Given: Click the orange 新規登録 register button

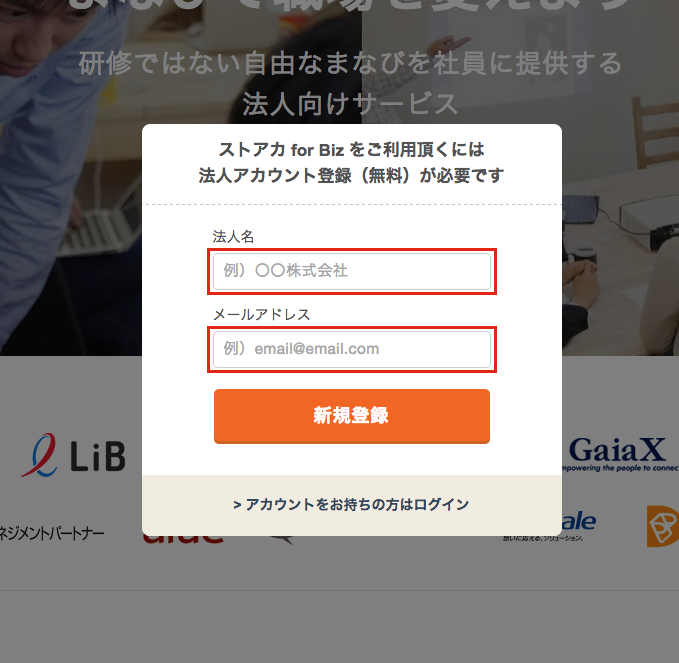Looking at the screenshot, I should click(x=352, y=416).
